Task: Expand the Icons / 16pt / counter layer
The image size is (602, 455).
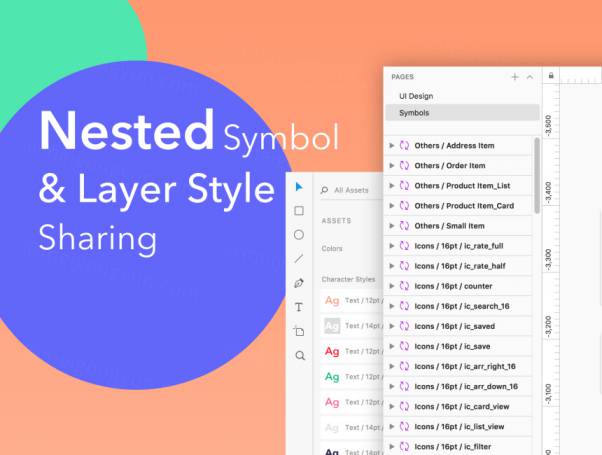Action: click(392, 286)
